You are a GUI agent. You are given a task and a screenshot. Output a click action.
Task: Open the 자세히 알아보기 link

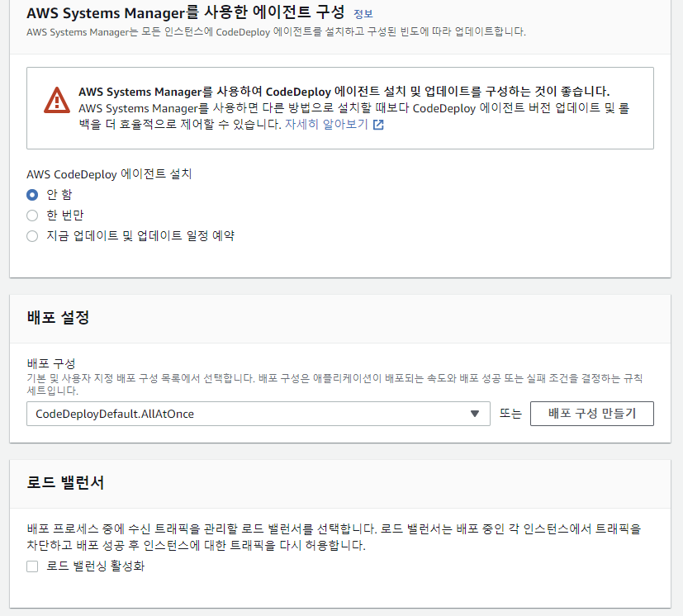(x=326, y=125)
